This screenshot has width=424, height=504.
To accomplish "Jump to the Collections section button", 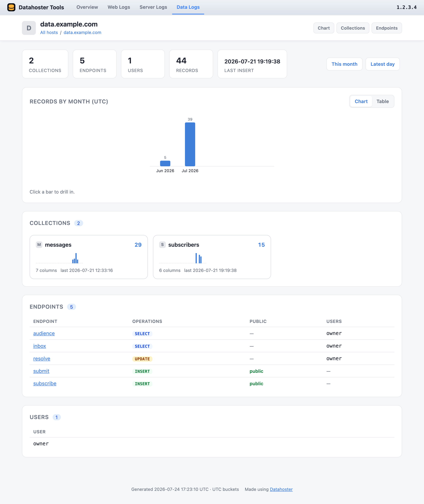I will pos(353,28).
